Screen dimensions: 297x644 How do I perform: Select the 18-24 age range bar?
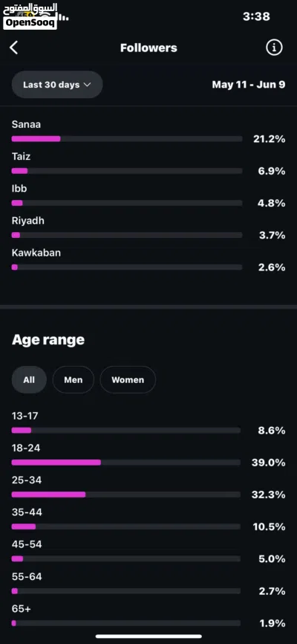pyautogui.click(x=126, y=463)
